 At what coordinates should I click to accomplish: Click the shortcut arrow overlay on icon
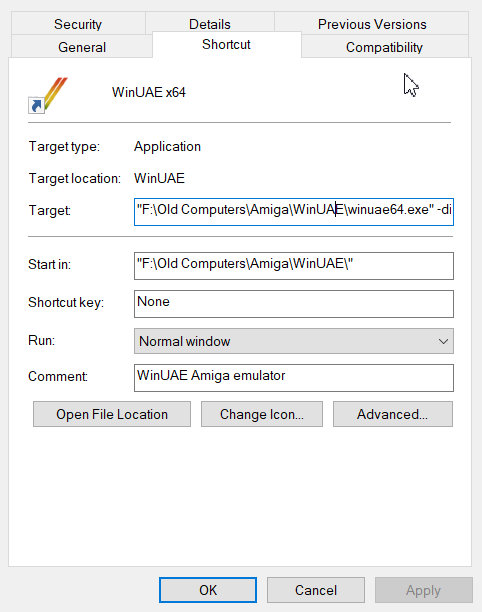tap(36, 106)
